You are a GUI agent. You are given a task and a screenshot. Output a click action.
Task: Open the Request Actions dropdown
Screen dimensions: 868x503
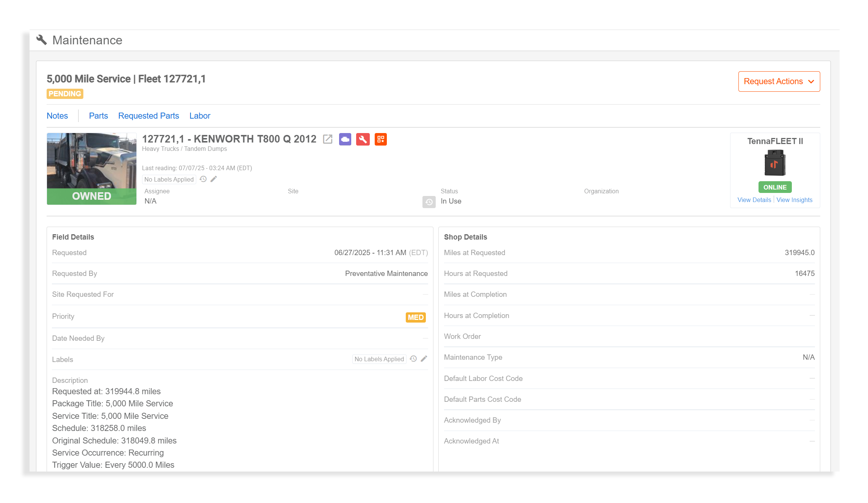[779, 81]
